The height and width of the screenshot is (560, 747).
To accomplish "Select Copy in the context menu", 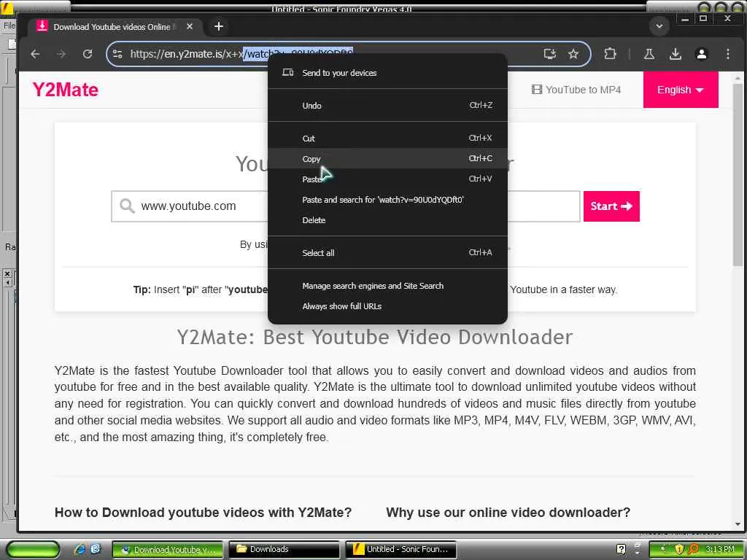I will [387, 158].
